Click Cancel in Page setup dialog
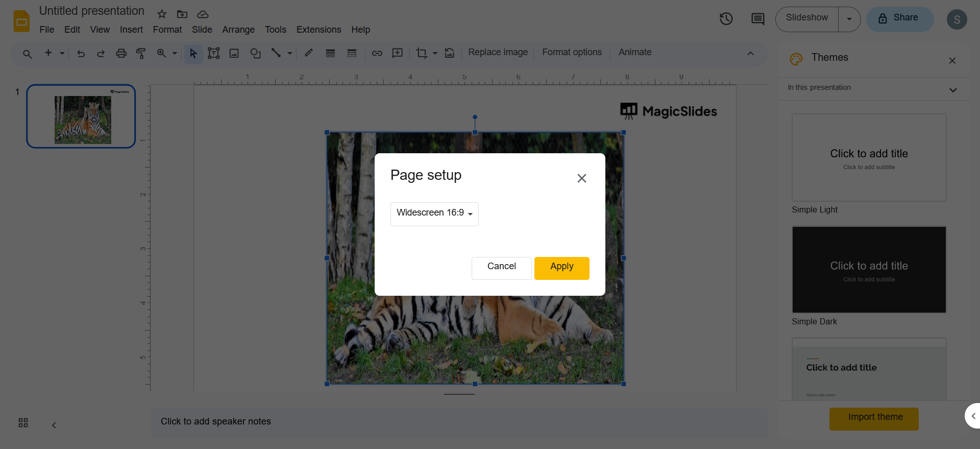The width and height of the screenshot is (980, 449). (x=501, y=268)
